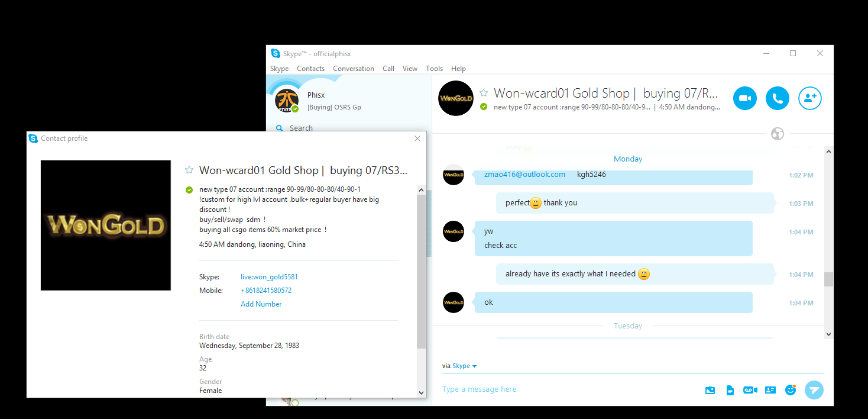Screen dimensions: 868x419
Task: Click the Add Number link
Action: (261, 304)
